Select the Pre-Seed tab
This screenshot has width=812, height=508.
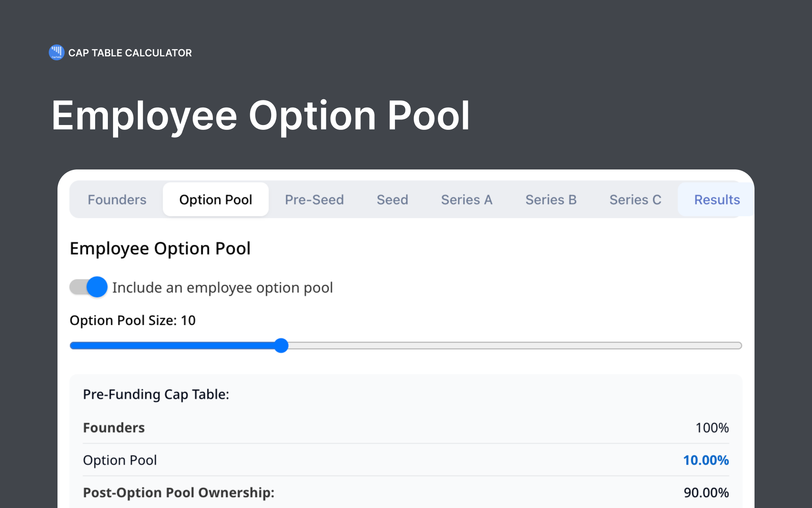(x=314, y=200)
